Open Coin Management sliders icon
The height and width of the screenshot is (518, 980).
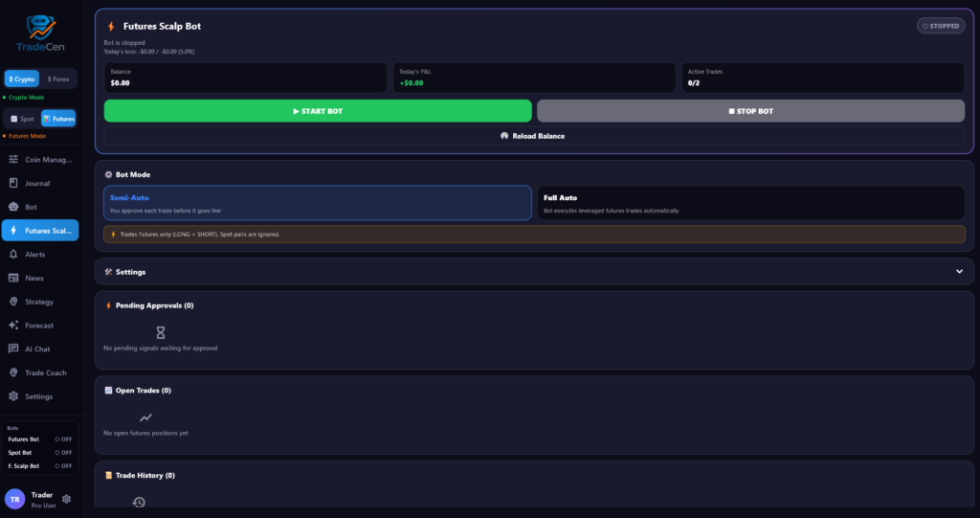[13, 160]
